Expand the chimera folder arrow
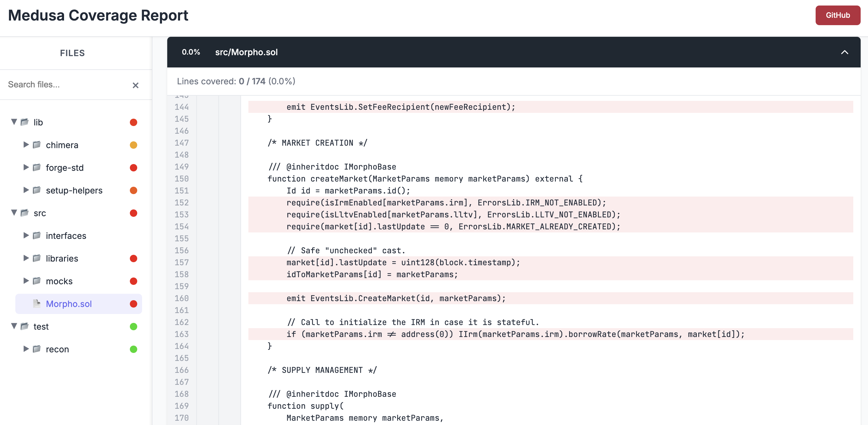868x425 pixels. pos(26,145)
